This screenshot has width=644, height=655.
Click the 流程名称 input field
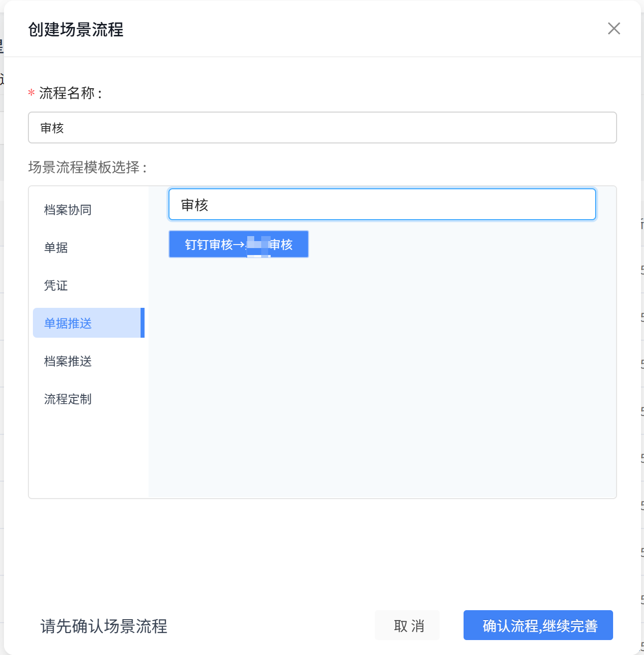coord(322,128)
